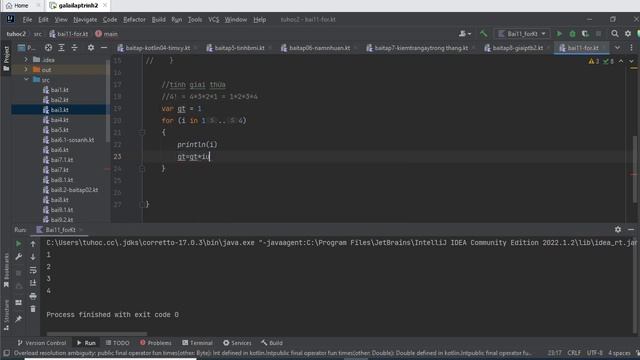Open Version Control tool window

pyautogui.click(x=42, y=343)
